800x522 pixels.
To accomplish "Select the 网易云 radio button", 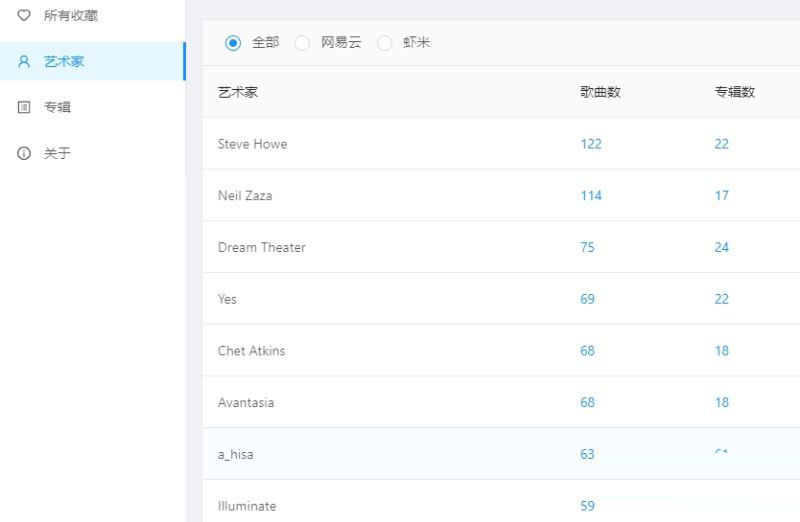I will point(302,42).
